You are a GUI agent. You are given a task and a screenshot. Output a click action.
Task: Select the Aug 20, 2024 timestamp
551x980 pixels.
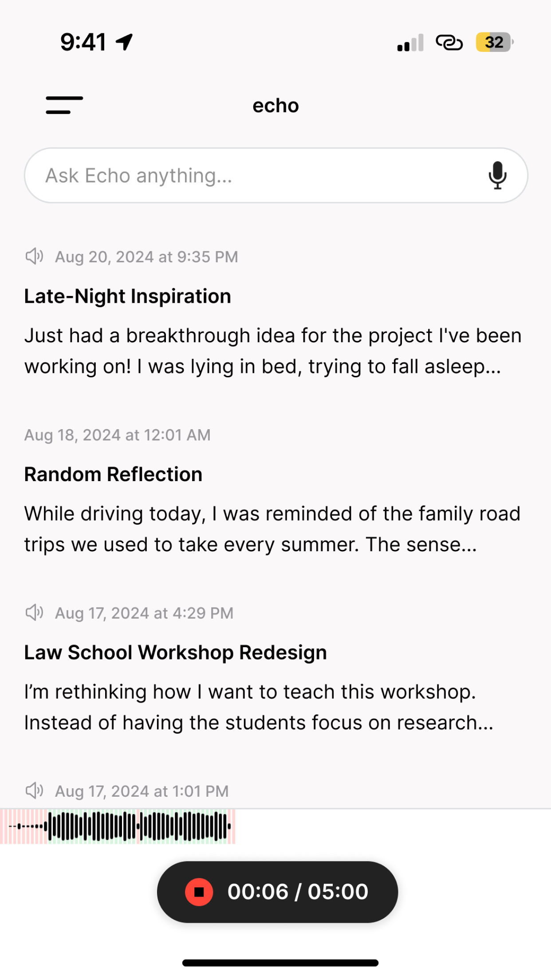[146, 257]
